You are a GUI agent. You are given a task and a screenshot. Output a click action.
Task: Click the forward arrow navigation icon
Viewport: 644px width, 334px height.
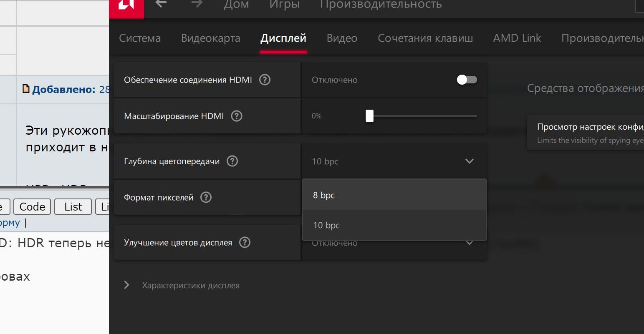pyautogui.click(x=197, y=4)
